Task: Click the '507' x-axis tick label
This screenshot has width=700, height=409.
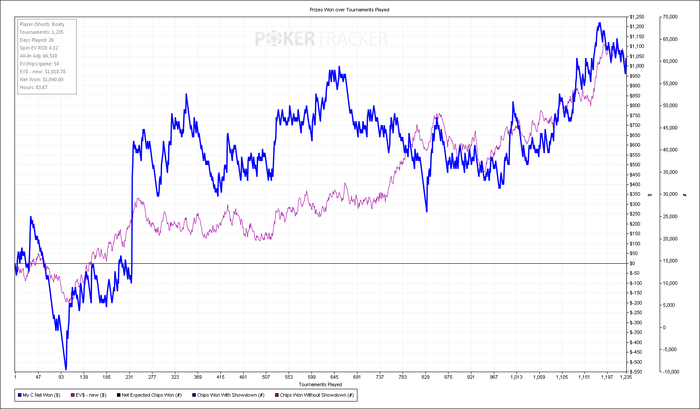Action: coord(266,377)
